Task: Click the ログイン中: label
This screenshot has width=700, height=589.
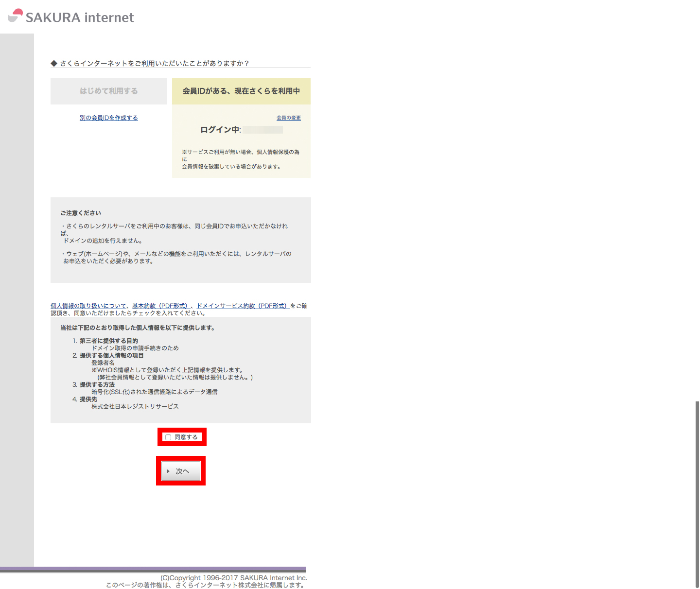Action: pyautogui.click(x=221, y=130)
